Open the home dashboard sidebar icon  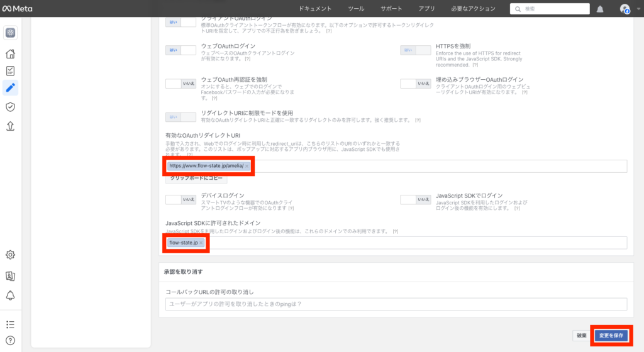(10, 54)
